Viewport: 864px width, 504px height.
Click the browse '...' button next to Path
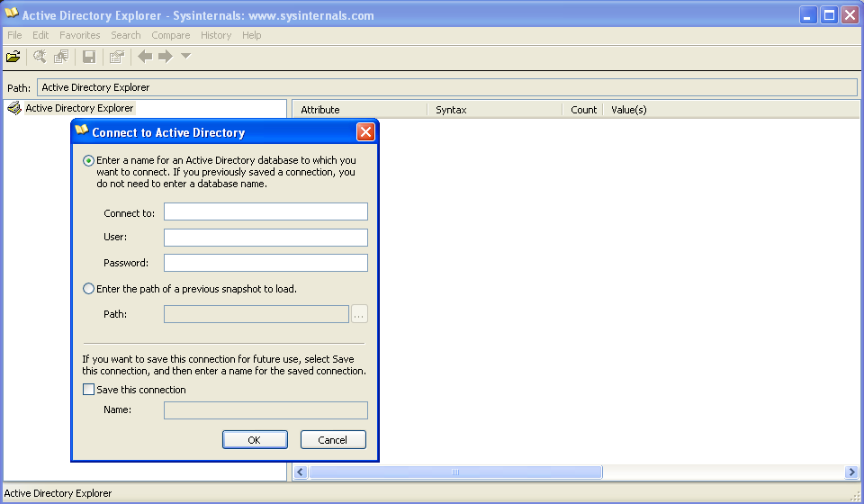(x=359, y=314)
